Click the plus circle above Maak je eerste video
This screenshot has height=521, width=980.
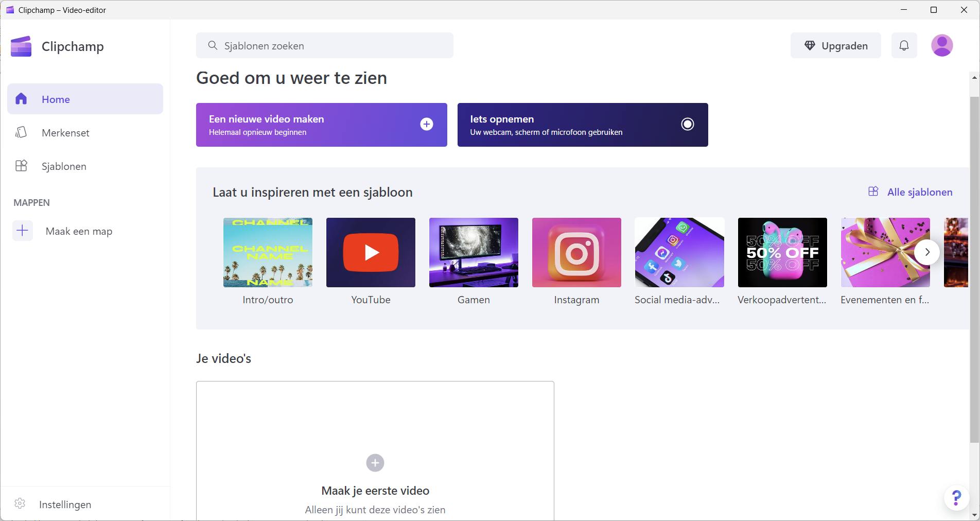point(375,463)
